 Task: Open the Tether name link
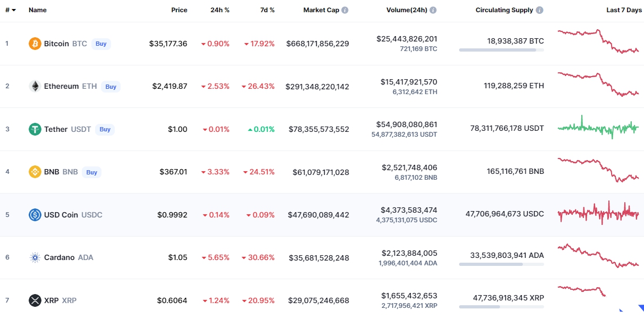(x=56, y=129)
